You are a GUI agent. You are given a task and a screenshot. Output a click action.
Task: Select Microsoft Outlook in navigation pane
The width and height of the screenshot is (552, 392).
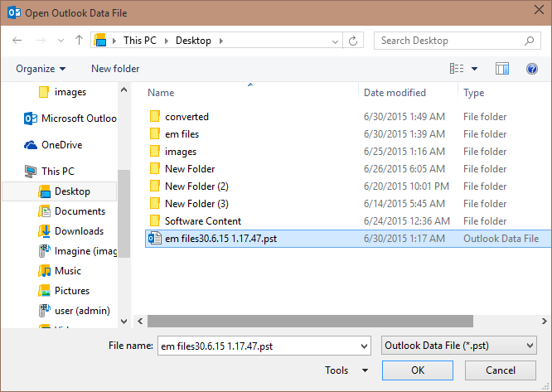[x=70, y=119]
